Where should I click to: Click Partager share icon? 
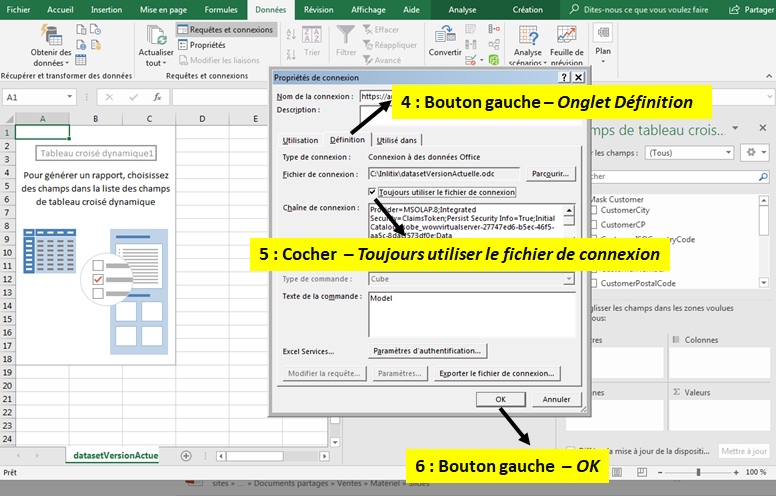click(751, 9)
